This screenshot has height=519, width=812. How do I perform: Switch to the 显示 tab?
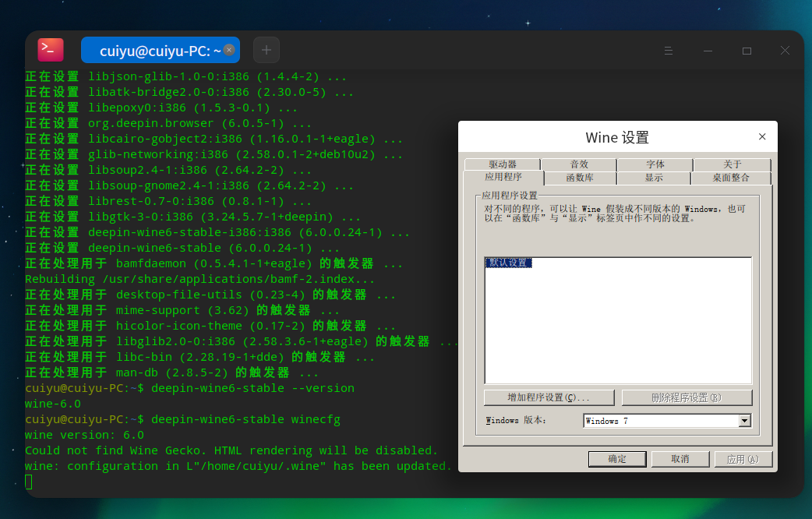pyautogui.click(x=654, y=177)
